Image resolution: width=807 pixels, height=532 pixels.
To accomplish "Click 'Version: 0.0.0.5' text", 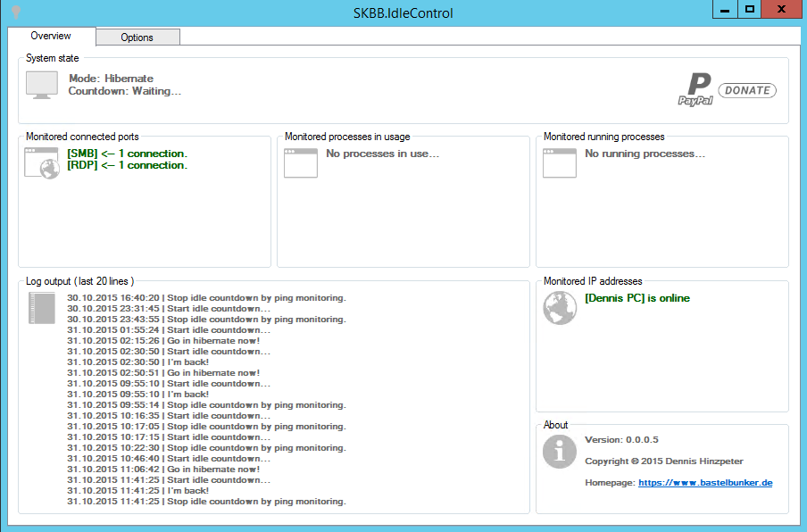I will pyautogui.click(x=621, y=440).
